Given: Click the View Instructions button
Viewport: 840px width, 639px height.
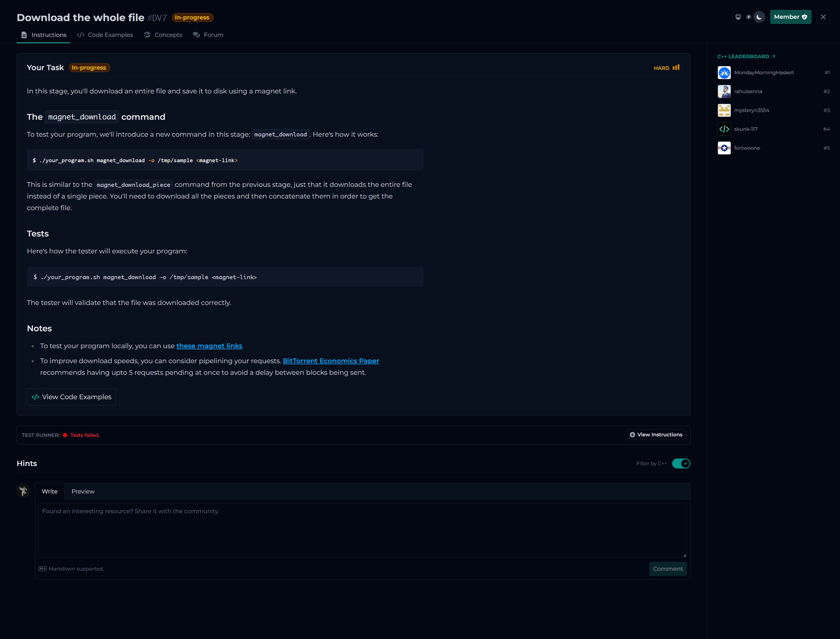Looking at the screenshot, I should pyautogui.click(x=656, y=435).
